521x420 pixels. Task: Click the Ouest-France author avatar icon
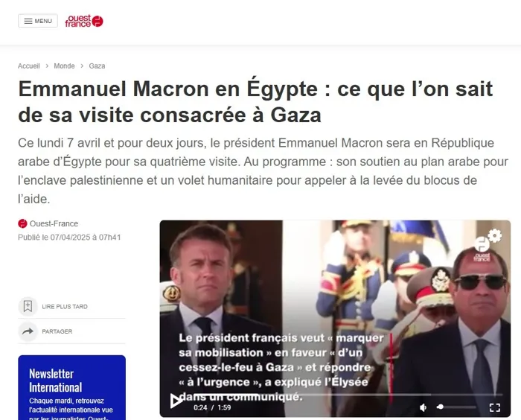pyautogui.click(x=22, y=223)
